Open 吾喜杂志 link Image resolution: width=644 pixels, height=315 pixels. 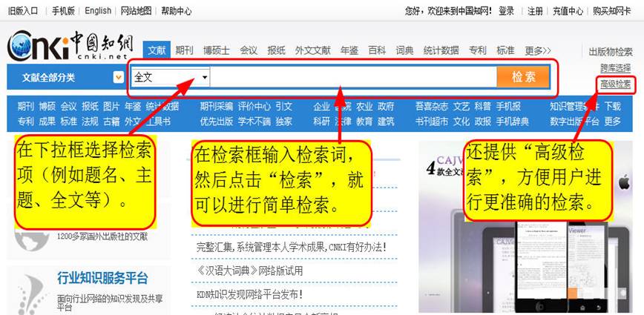[432, 107]
